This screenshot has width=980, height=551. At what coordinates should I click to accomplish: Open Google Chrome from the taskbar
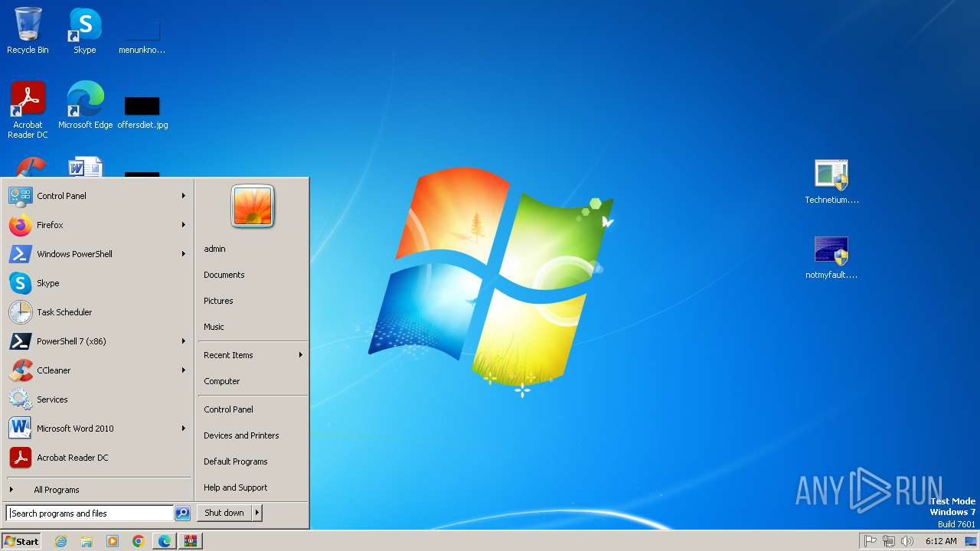[139, 541]
